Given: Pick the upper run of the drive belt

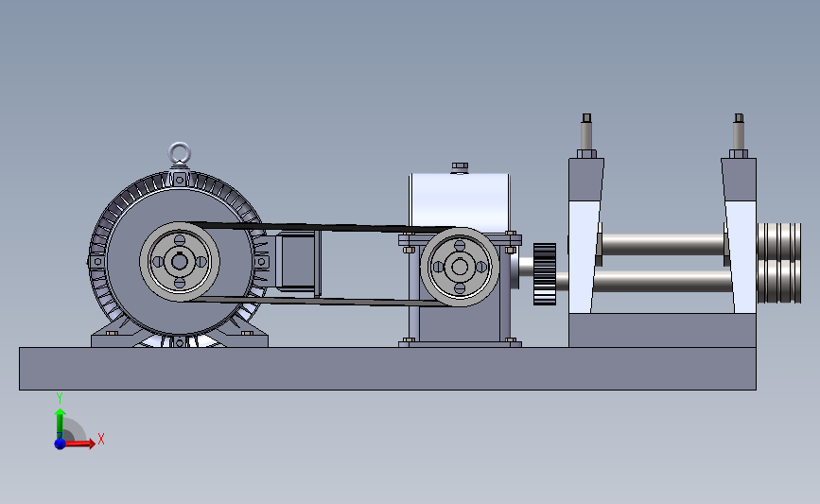Looking at the screenshot, I should [319, 227].
